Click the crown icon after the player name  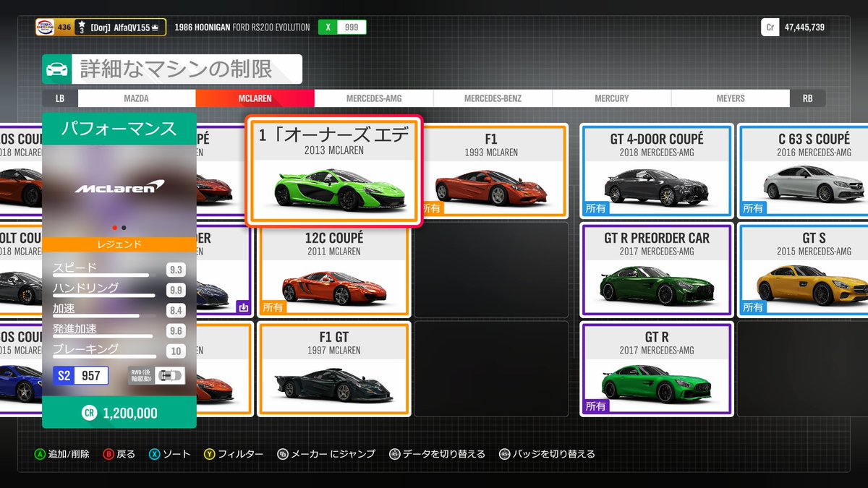point(156,27)
